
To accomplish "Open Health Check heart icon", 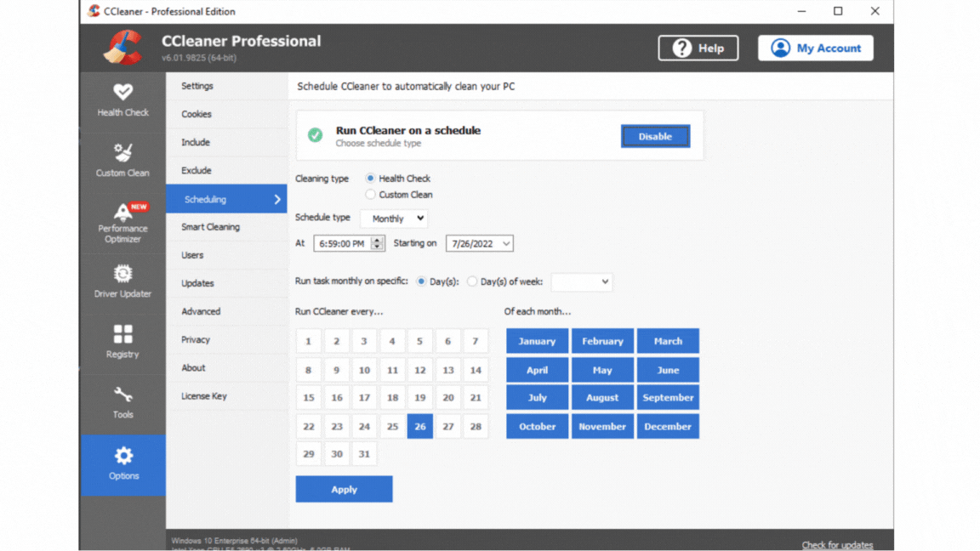I will pos(123,92).
